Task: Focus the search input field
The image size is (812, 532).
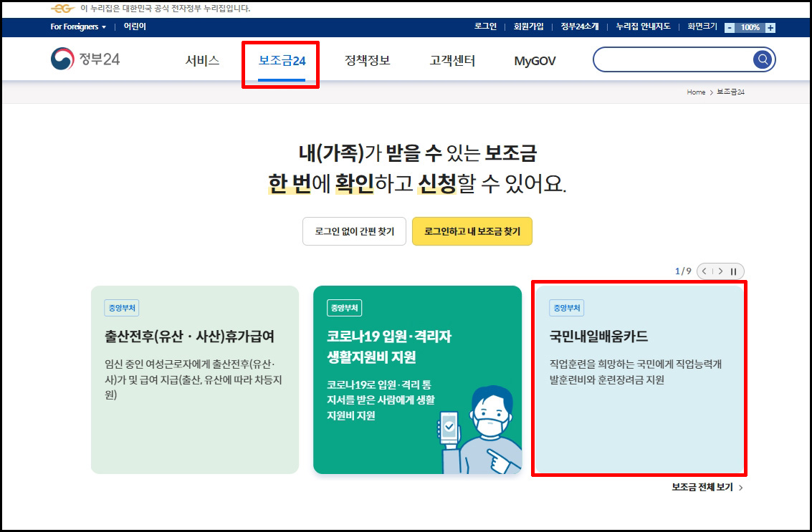Action: coord(673,59)
